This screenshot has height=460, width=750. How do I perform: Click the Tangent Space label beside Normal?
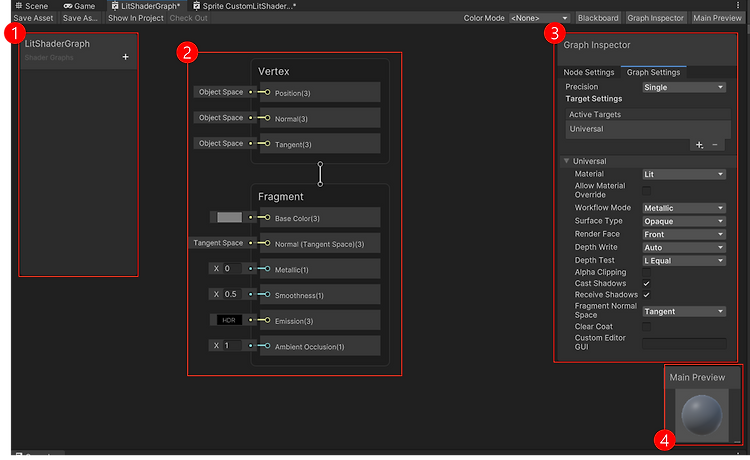tap(218, 243)
